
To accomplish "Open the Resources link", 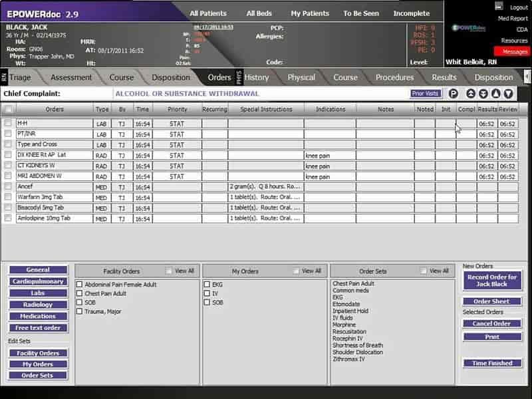I will click(514, 41).
